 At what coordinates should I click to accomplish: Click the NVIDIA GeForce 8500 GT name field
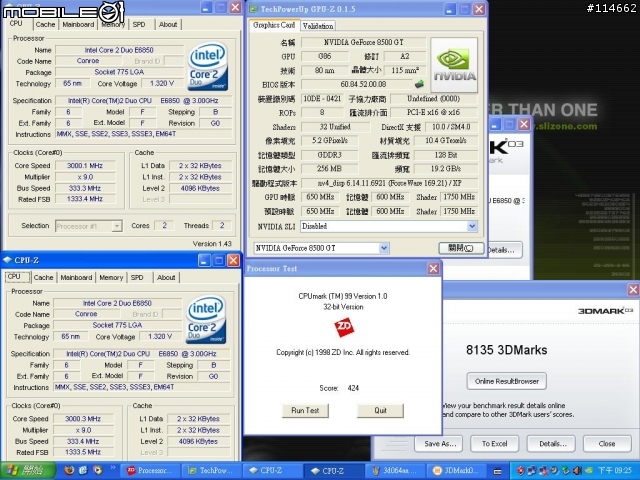click(363, 42)
